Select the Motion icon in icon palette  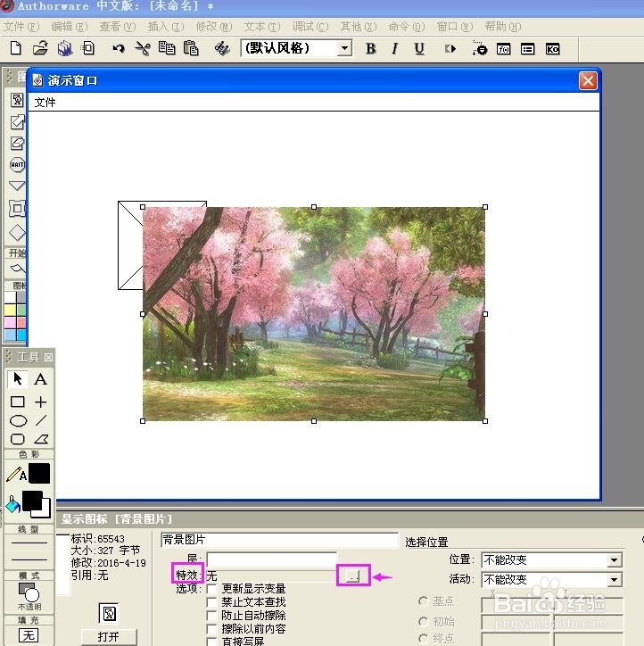pyautogui.click(x=17, y=121)
